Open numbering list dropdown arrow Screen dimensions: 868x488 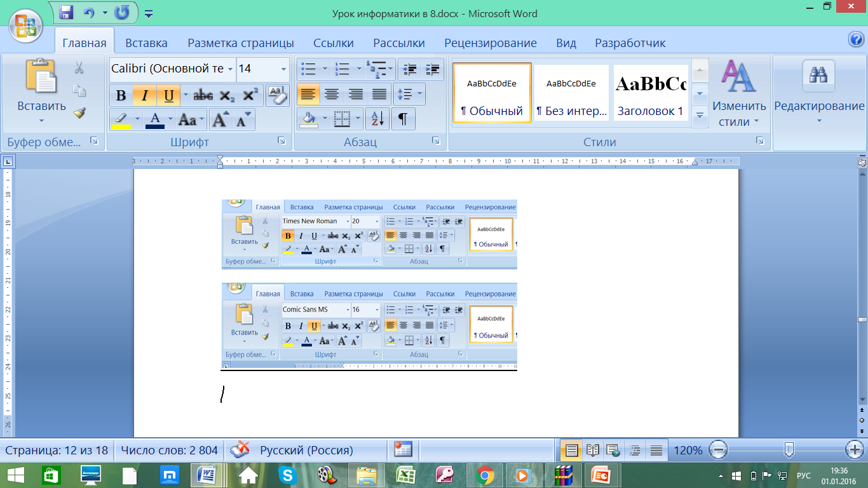click(x=359, y=69)
